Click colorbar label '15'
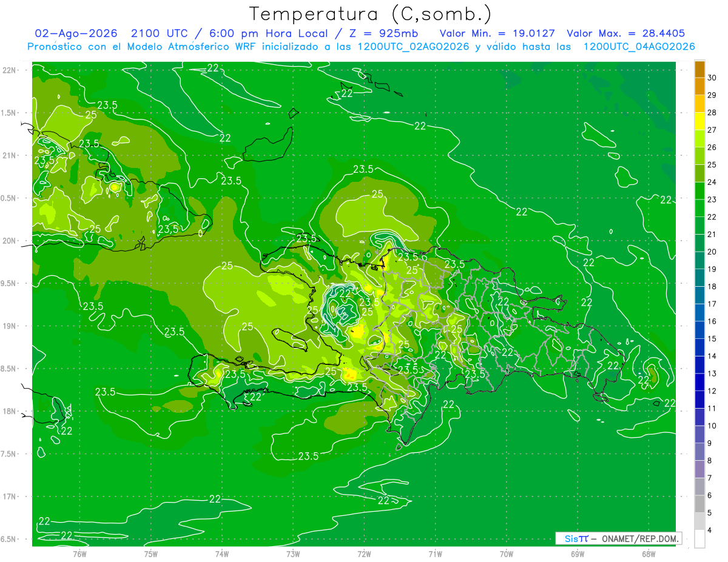The width and height of the screenshot is (728, 562). click(x=712, y=339)
